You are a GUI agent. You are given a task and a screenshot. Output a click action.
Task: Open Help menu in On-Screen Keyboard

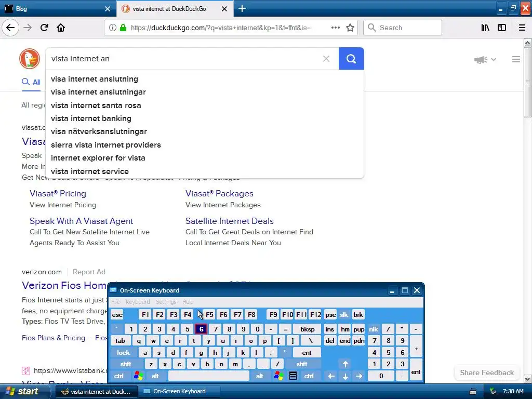188,302
